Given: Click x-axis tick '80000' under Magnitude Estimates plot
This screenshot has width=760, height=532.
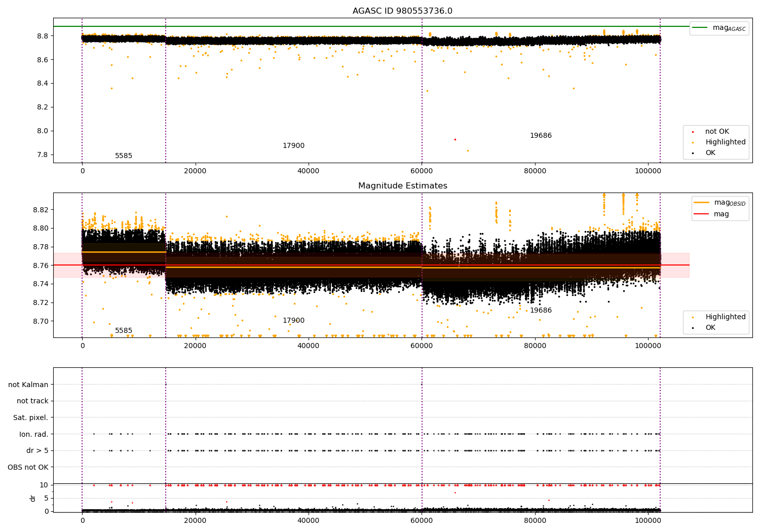Looking at the screenshot, I should point(535,346).
